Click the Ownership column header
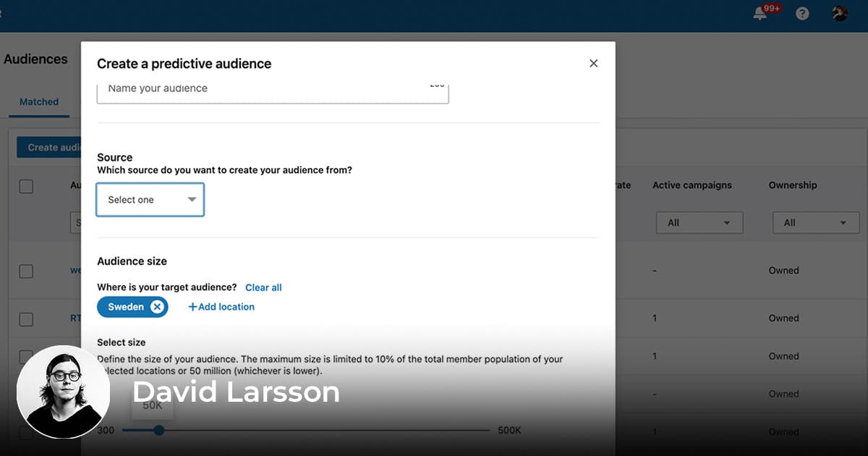Viewport: 868px width, 456px height. tap(793, 185)
